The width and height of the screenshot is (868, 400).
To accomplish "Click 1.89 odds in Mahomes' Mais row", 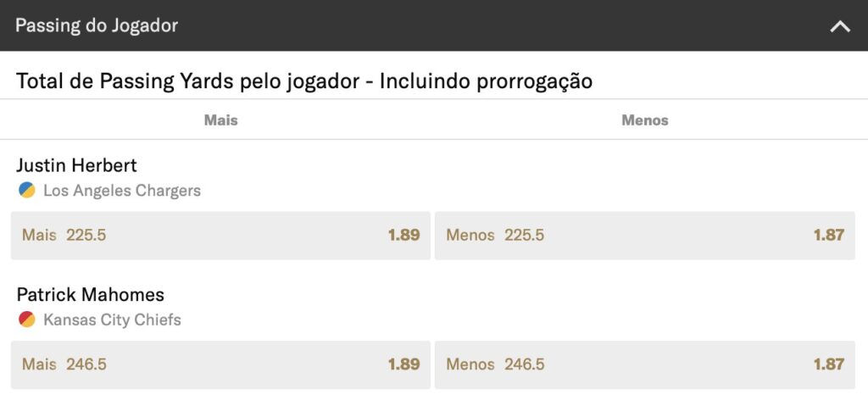I will coord(403,364).
